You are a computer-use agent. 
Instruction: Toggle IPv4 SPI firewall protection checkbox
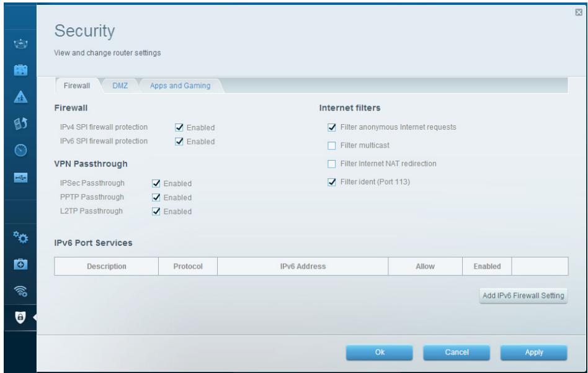pos(179,128)
